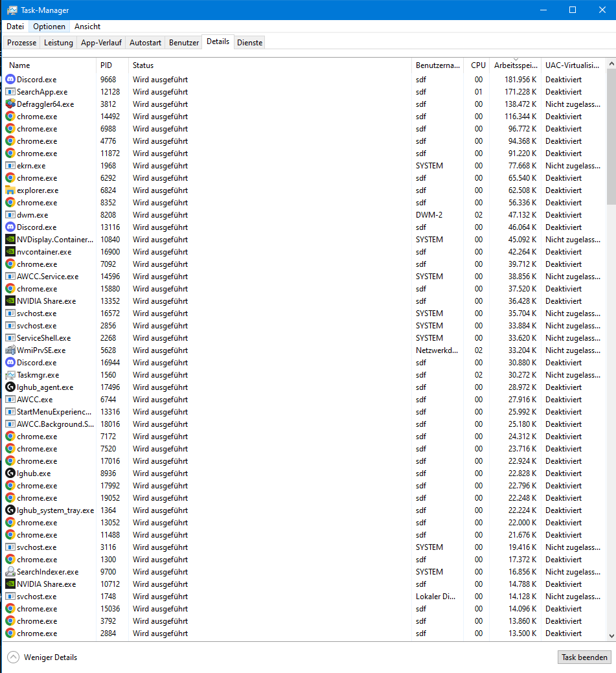
Task: Click the Discord icon for PID 13116
Action: tap(10, 227)
